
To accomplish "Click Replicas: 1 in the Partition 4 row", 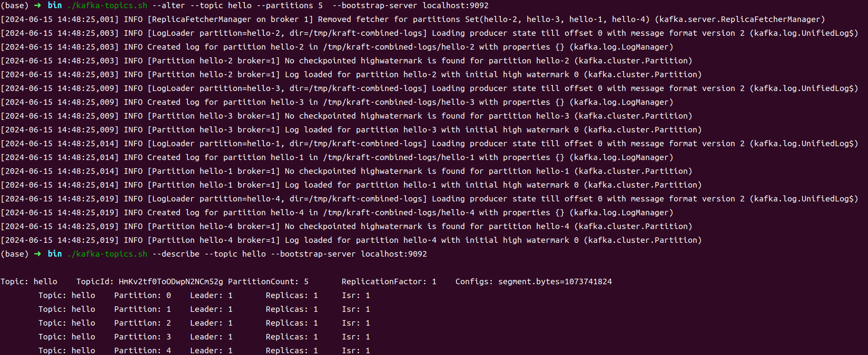I will point(292,350).
